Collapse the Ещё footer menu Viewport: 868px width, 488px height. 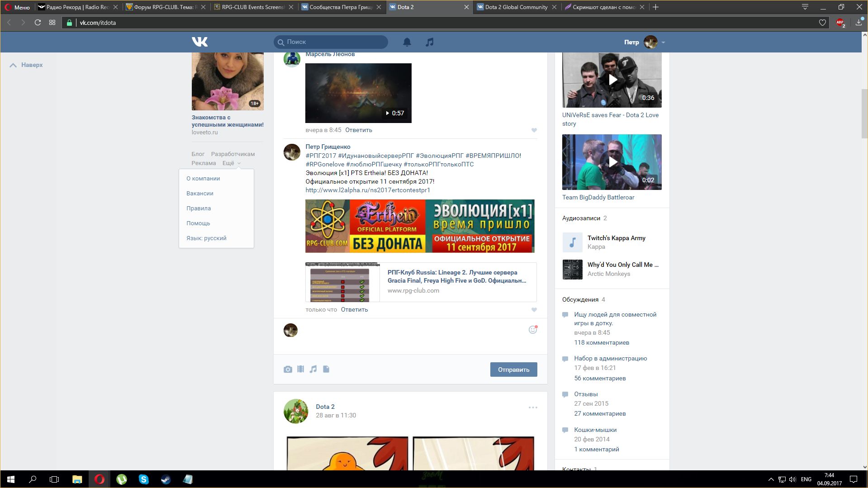pyautogui.click(x=232, y=163)
